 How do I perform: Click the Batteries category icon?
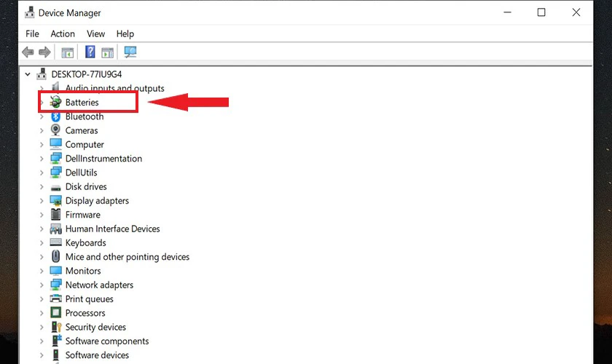click(x=56, y=102)
